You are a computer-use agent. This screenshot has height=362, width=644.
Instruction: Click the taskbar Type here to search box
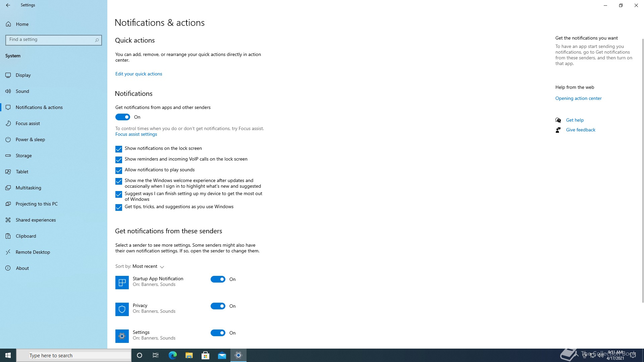pos(74,355)
